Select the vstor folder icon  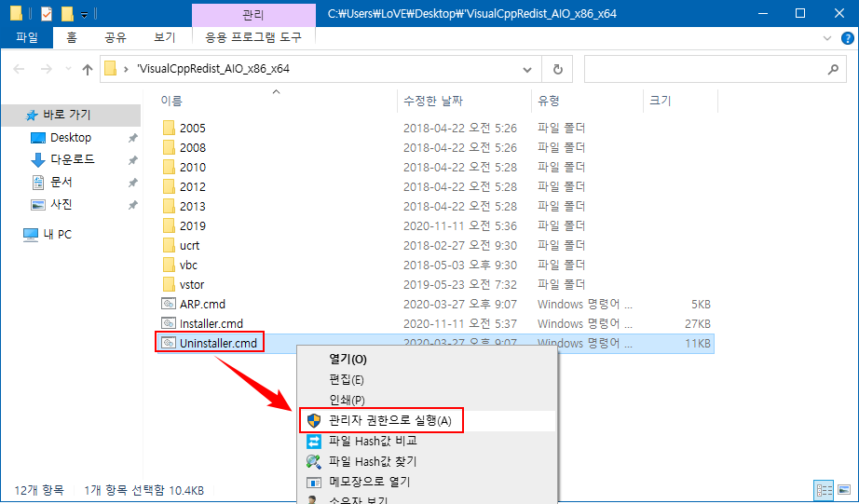coord(169,285)
